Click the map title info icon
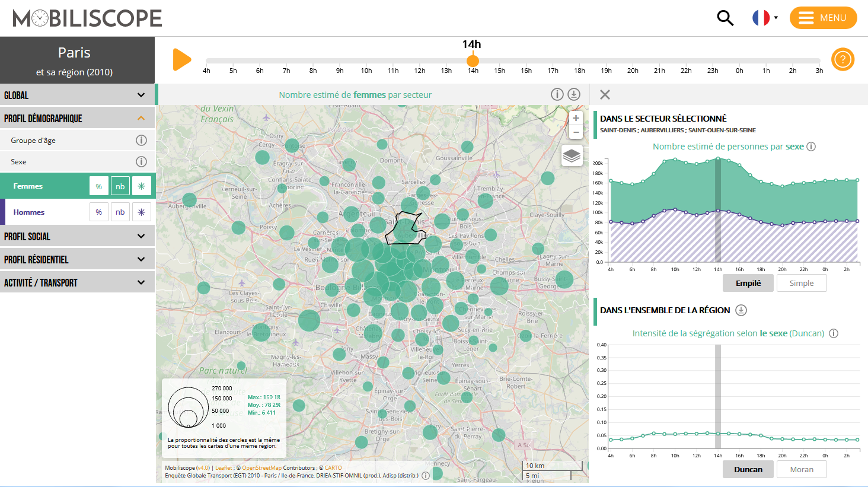868x487 pixels. (557, 94)
